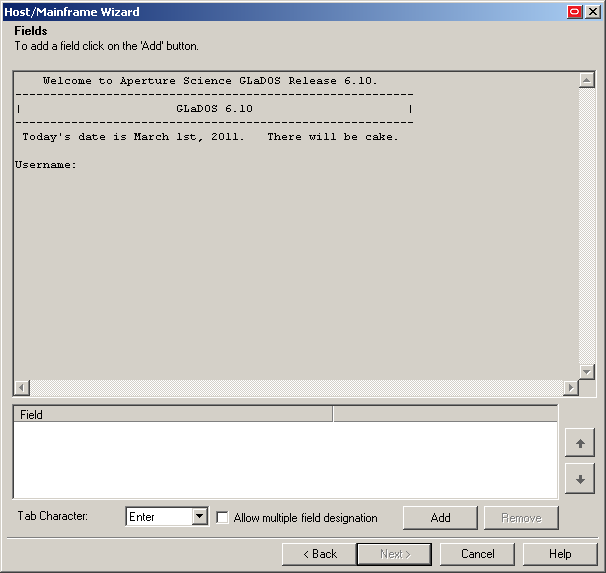606x573 pixels.
Task: Cancel the wizard
Action: [477, 554]
